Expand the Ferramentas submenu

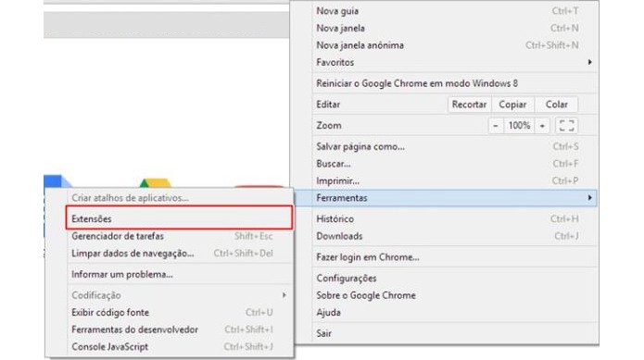pos(447,198)
